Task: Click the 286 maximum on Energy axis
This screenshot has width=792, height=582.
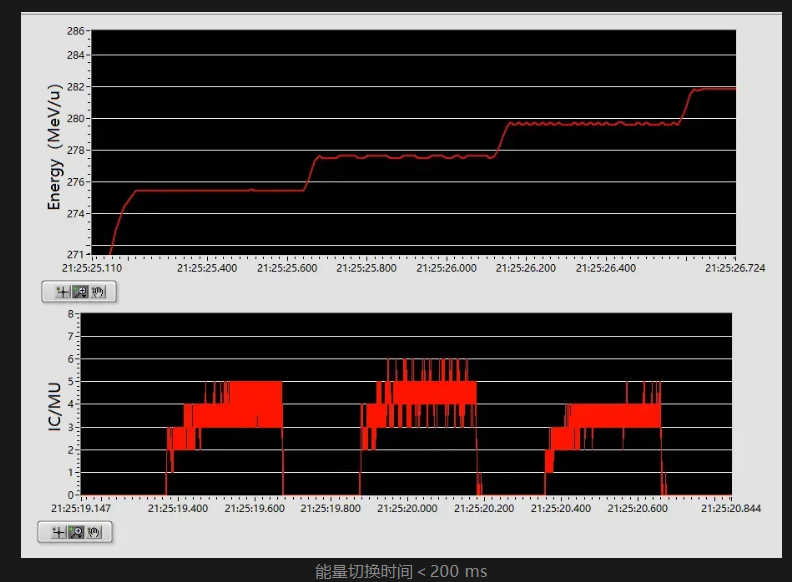Action: point(76,31)
